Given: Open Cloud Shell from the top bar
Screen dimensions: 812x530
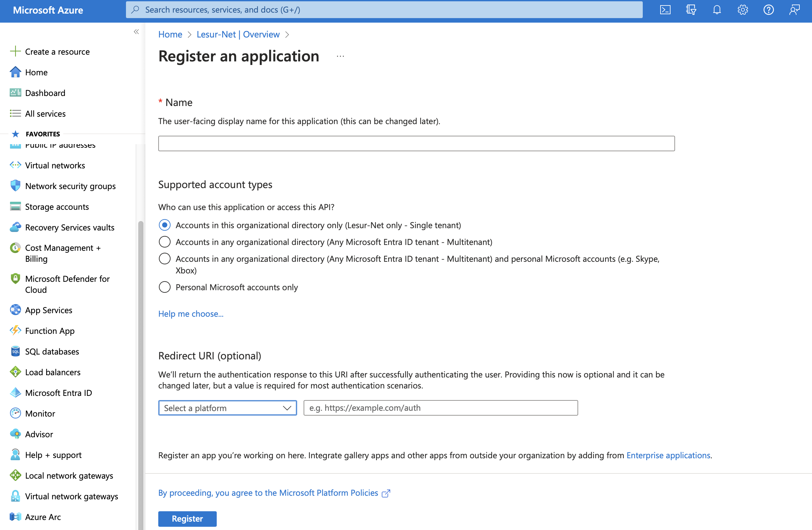Looking at the screenshot, I should pos(665,10).
